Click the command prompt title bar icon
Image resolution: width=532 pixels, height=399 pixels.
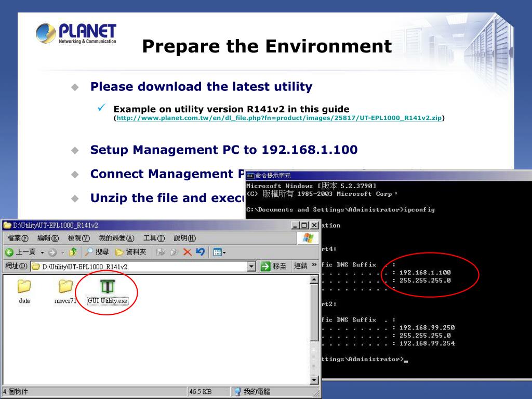pos(250,176)
